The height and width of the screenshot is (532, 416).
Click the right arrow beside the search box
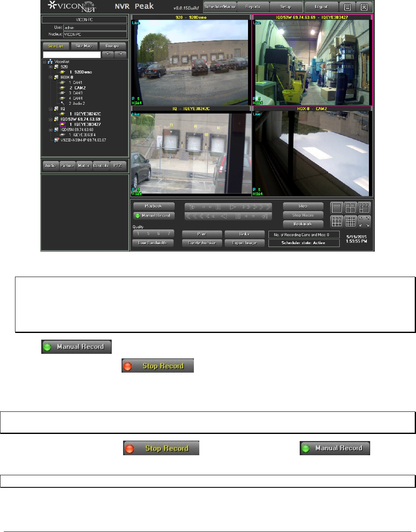pyautogui.click(x=120, y=54)
